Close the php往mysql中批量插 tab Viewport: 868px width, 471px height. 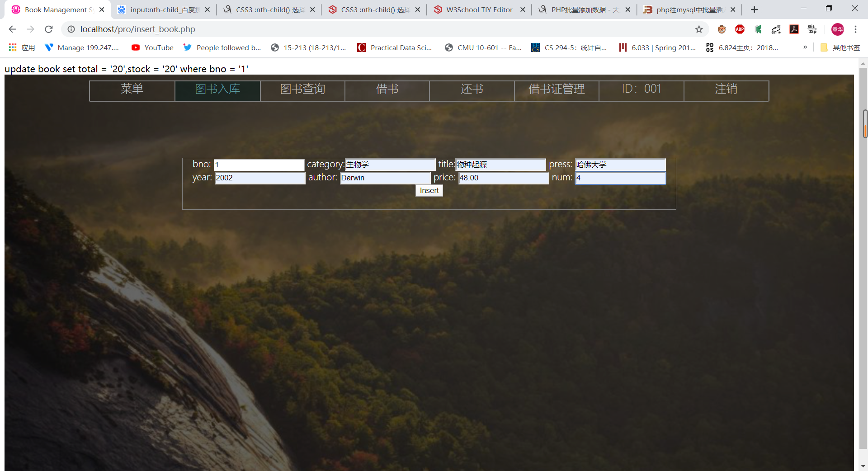click(733, 9)
